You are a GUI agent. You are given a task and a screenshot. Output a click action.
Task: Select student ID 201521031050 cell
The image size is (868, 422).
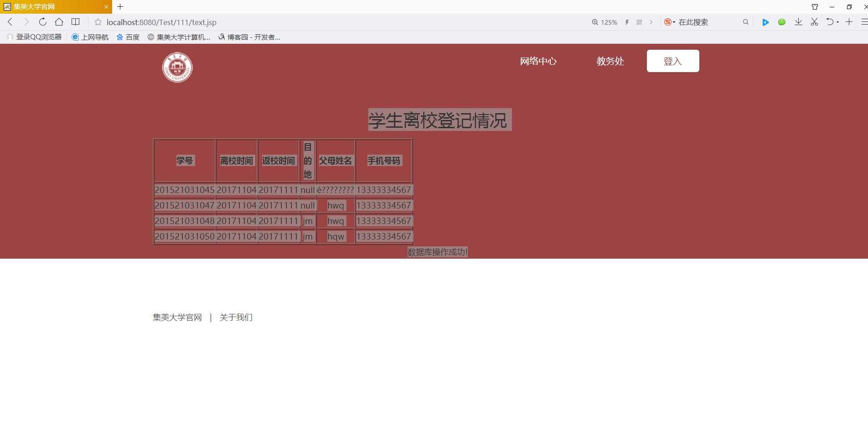click(185, 236)
